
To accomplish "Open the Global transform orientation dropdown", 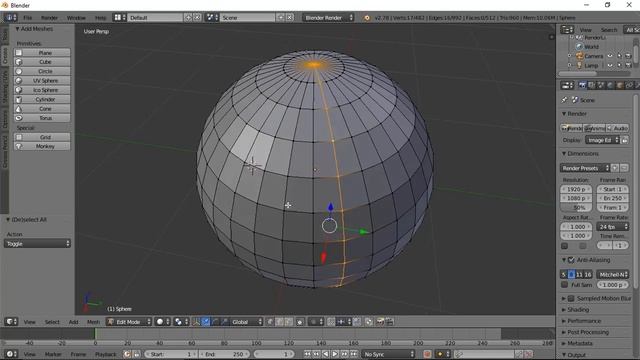I will tap(246, 322).
